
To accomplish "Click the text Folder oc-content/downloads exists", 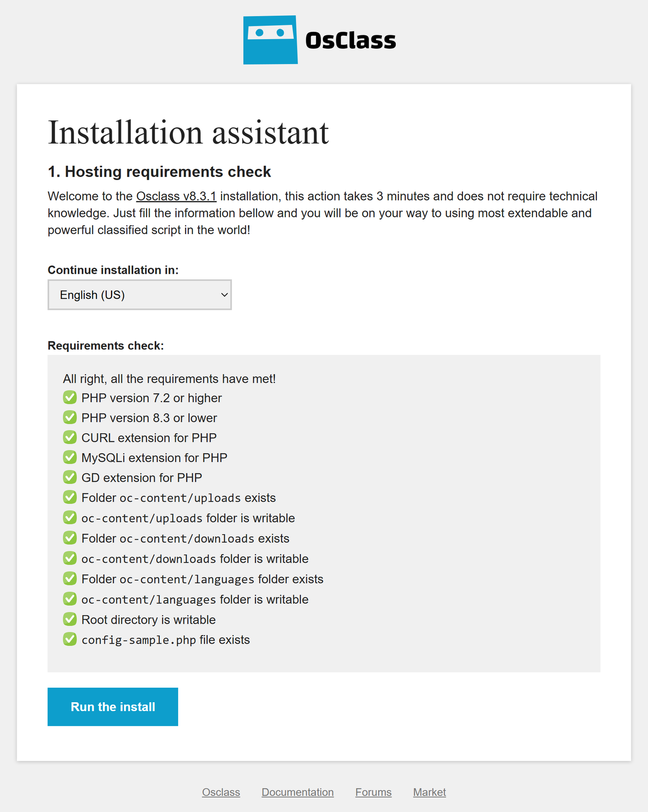I will coord(185,539).
